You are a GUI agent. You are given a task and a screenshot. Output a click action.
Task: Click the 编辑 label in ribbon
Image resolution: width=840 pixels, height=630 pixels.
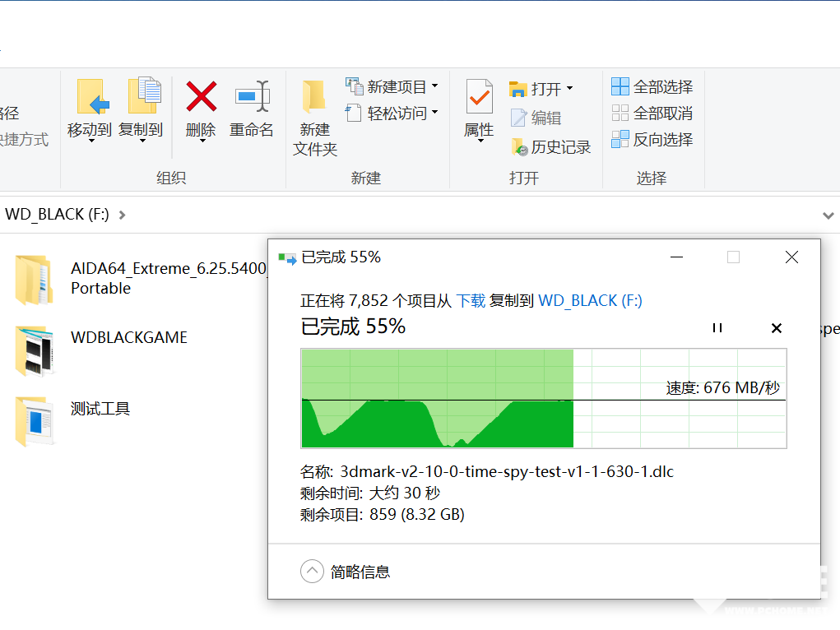546,118
